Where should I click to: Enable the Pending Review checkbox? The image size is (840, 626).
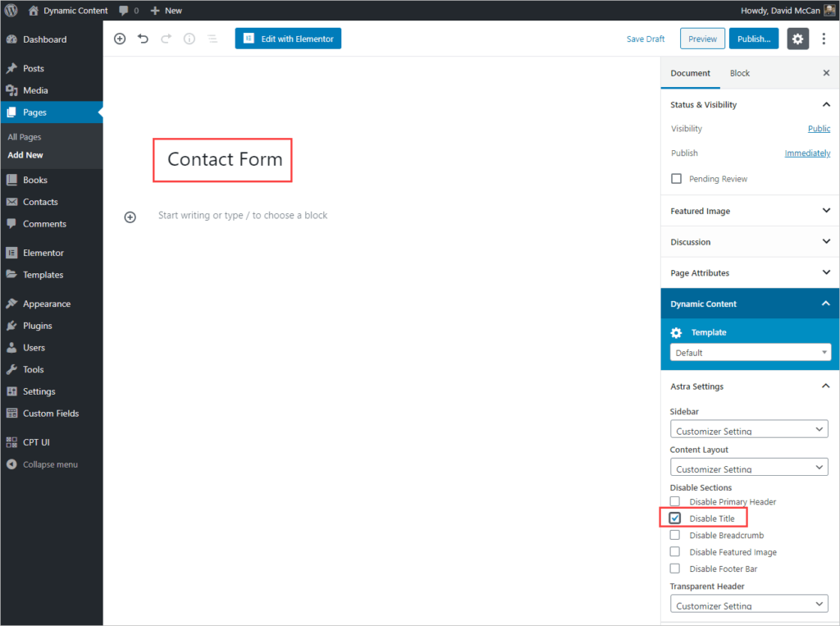pyautogui.click(x=676, y=179)
